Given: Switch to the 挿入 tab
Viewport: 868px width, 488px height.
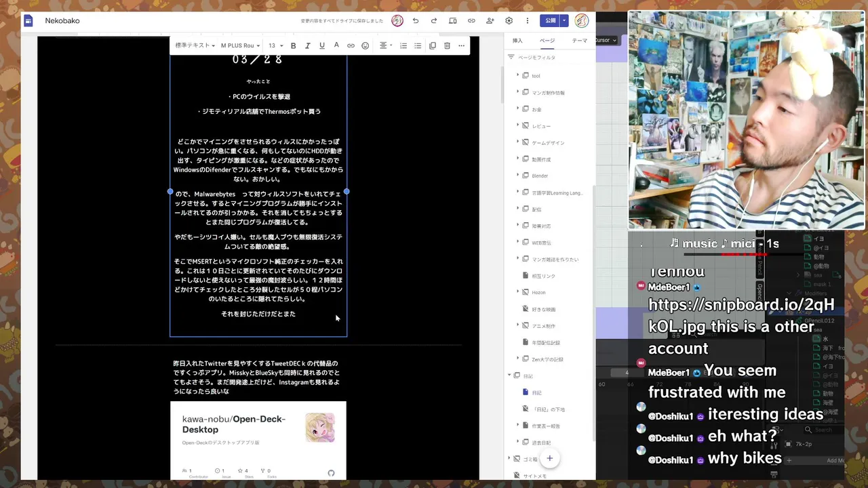Looking at the screenshot, I should point(517,41).
